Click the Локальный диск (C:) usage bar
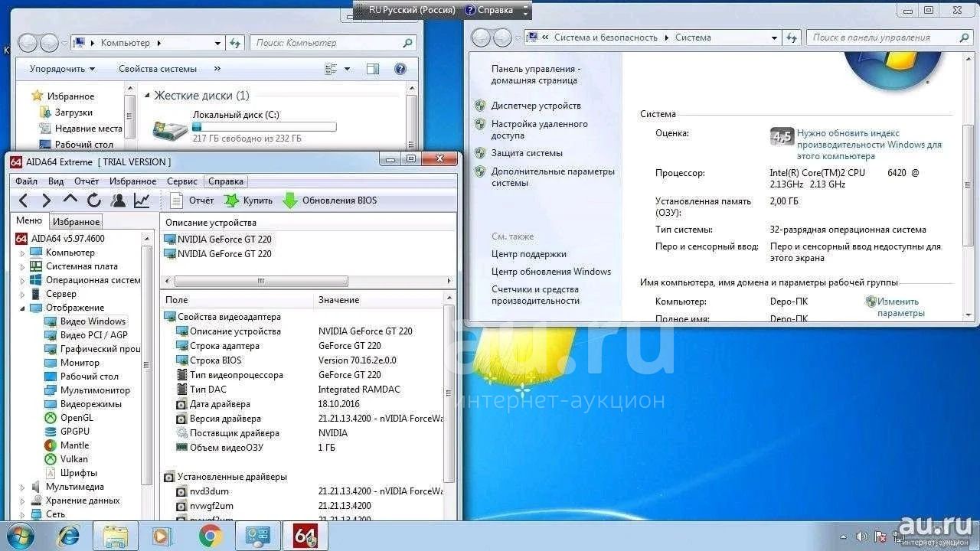 pos(264,127)
